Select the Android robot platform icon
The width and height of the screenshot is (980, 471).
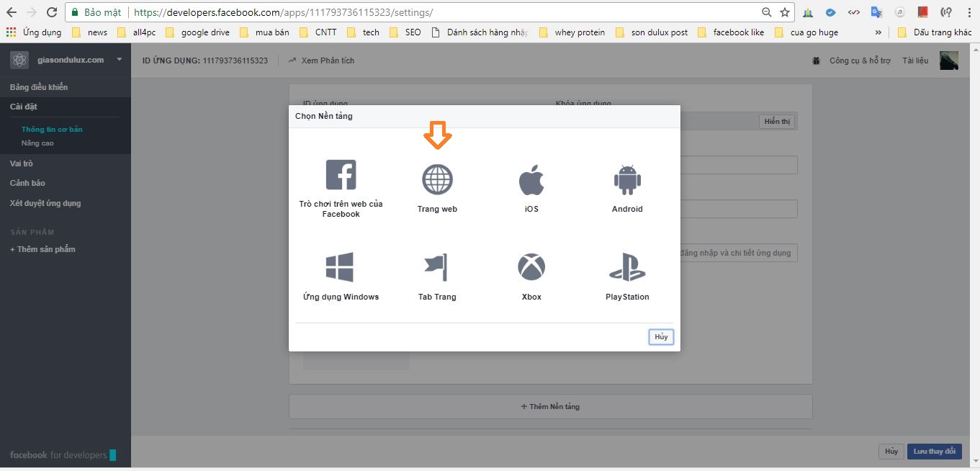point(627,179)
